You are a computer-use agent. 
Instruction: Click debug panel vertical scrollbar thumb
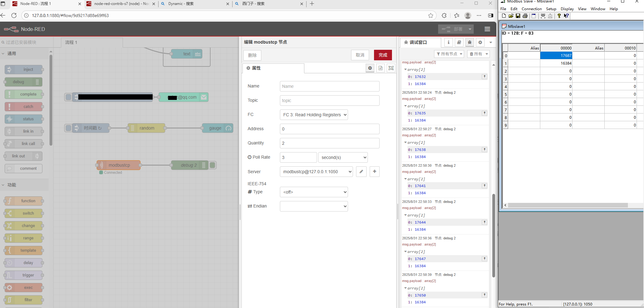(494, 236)
